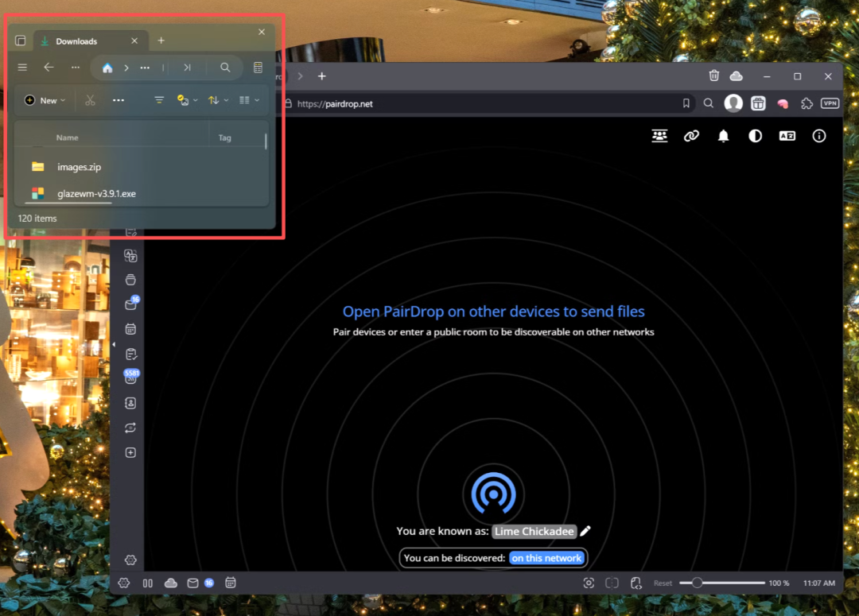Image resolution: width=859 pixels, height=616 pixels.
Task: Open the browser user profile avatar
Action: (x=733, y=103)
